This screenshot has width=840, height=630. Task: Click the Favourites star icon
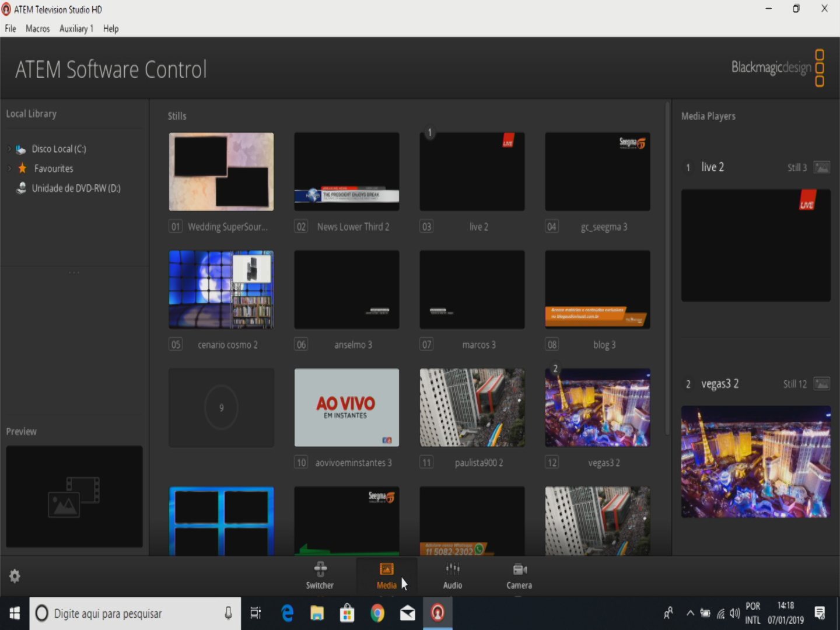(22, 169)
